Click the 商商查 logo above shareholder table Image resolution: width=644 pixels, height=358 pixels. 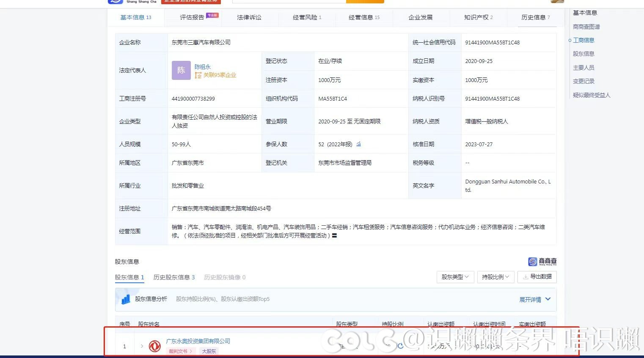(x=542, y=262)
